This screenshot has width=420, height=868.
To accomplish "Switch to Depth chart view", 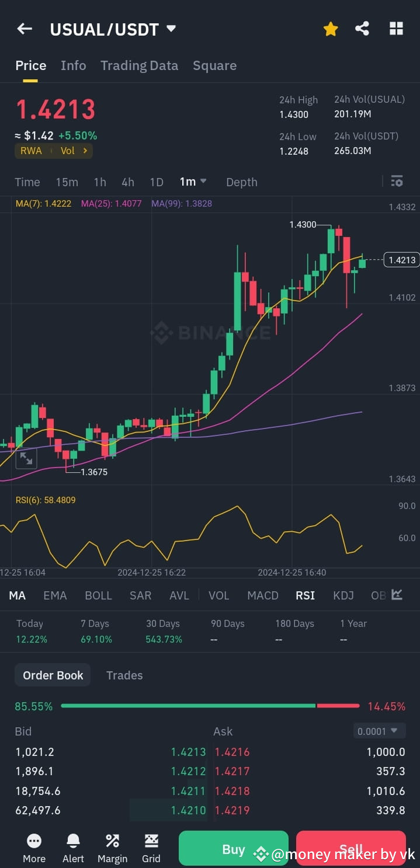I will 242,182.
